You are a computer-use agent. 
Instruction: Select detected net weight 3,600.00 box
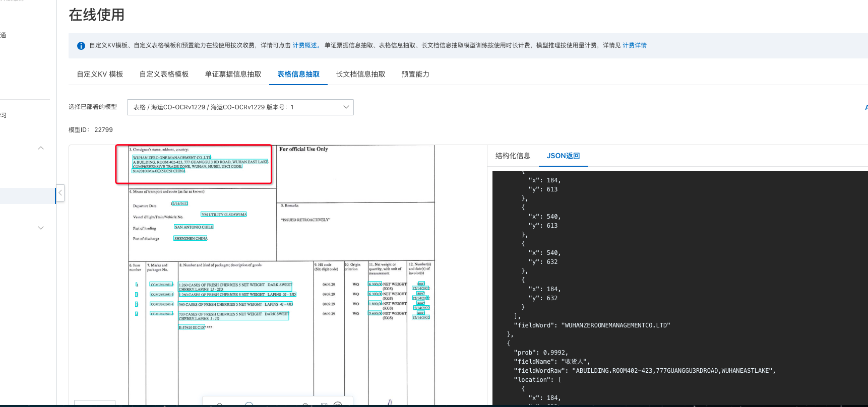[x=375, y=313]
